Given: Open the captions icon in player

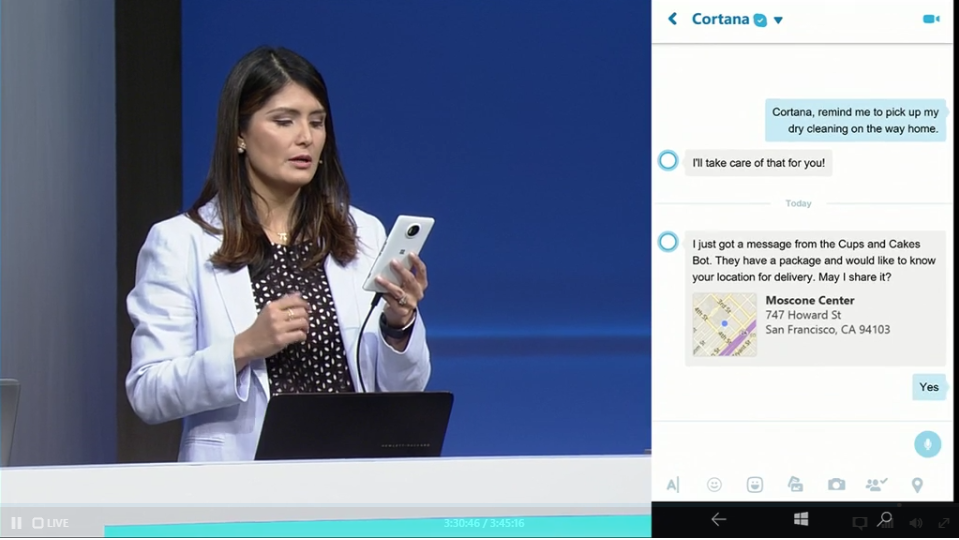Looking at the screenshot, I should click(x=859, y=523).
